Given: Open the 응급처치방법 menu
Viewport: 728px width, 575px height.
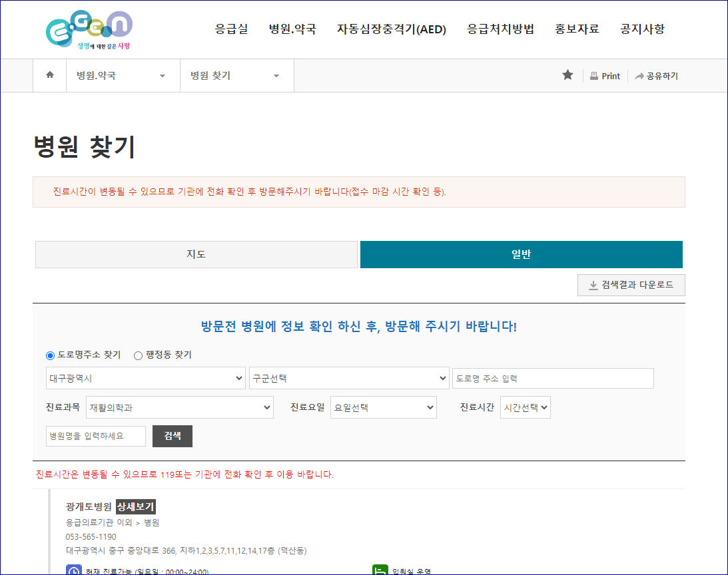Looking at the screenshot, I should coord(500,29).
